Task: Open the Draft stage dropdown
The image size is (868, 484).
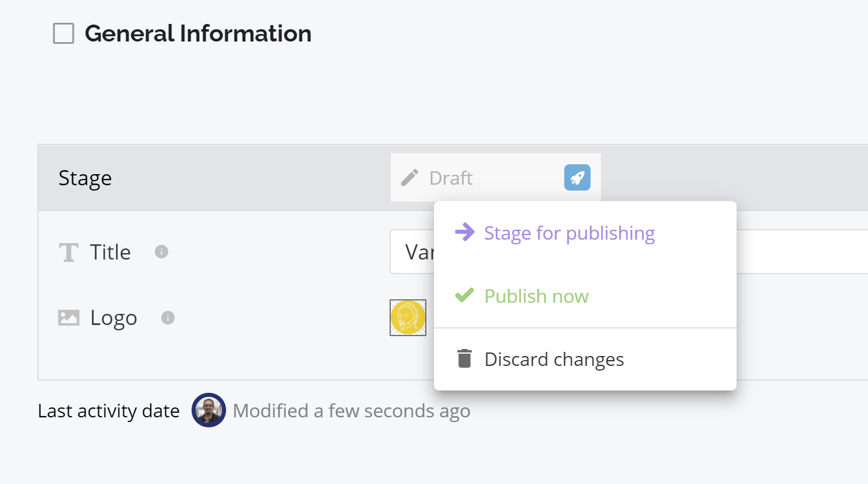Action: (495, 178)
